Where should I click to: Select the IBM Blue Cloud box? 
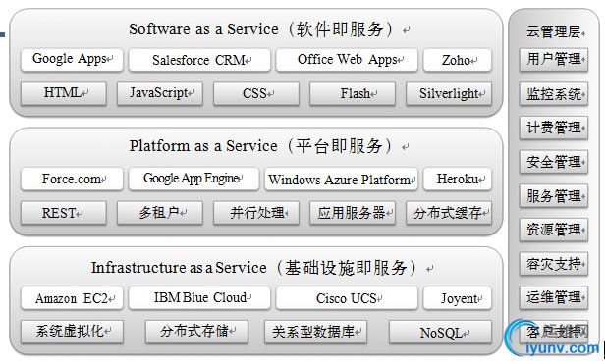point(199,297)
